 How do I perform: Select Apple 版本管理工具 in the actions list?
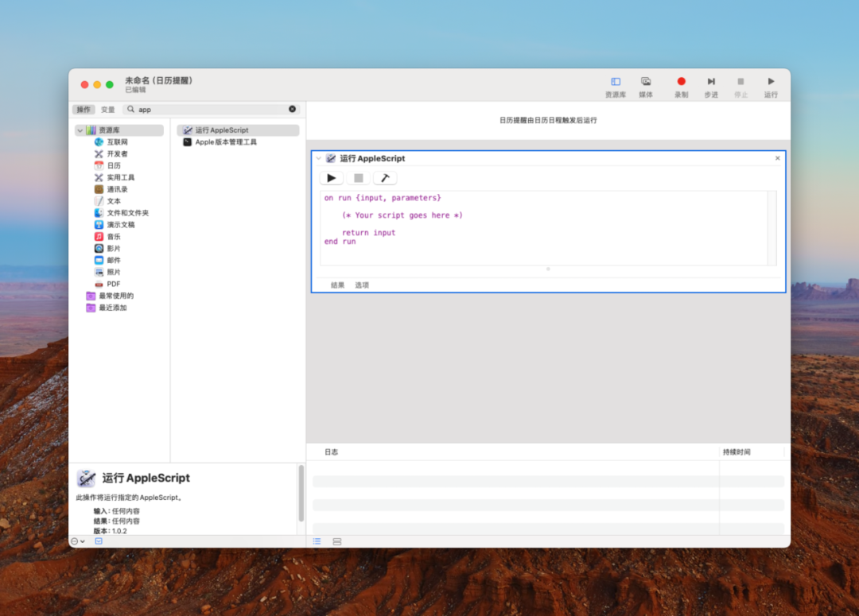coord(220,142)
